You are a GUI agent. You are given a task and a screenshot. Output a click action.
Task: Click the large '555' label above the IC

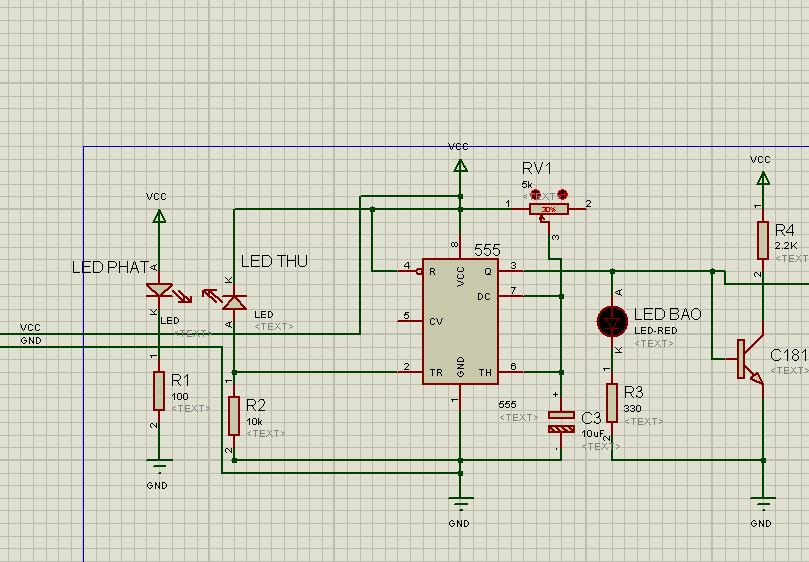point(487,250)
